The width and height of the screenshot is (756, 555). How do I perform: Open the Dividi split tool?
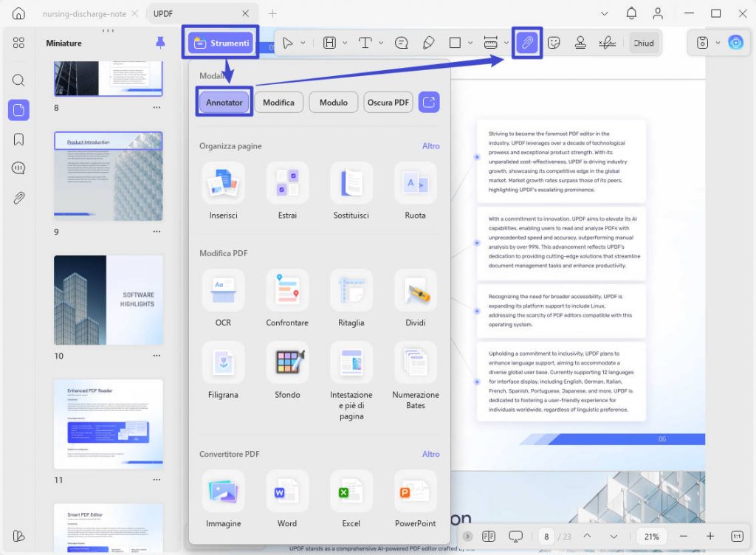point(415,299)
